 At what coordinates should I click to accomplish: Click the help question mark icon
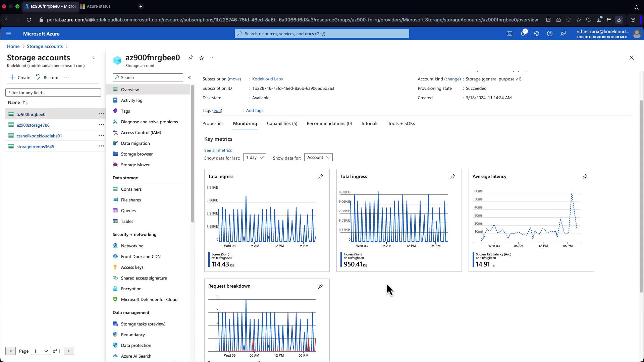[550, 34]
